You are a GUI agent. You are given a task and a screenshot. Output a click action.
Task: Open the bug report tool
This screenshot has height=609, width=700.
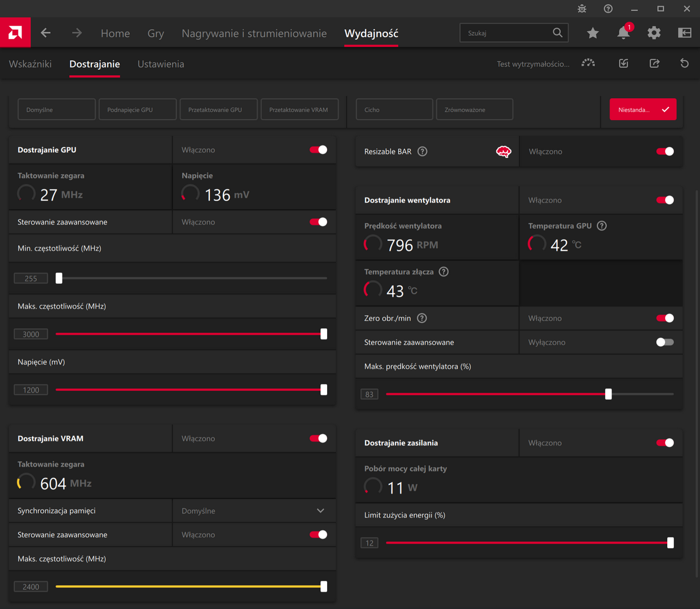582,8
